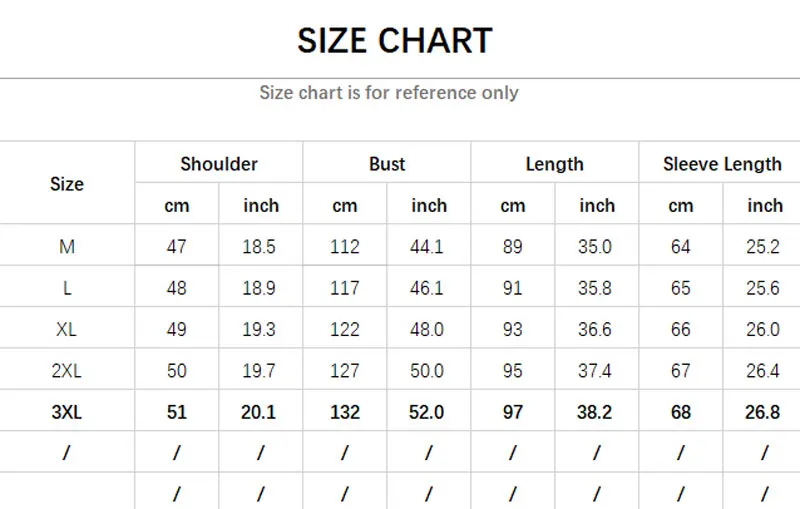Select the 19.3 shoulder inch cell
Viewport: 800px width, 509px height.
(x=259, y=329)
